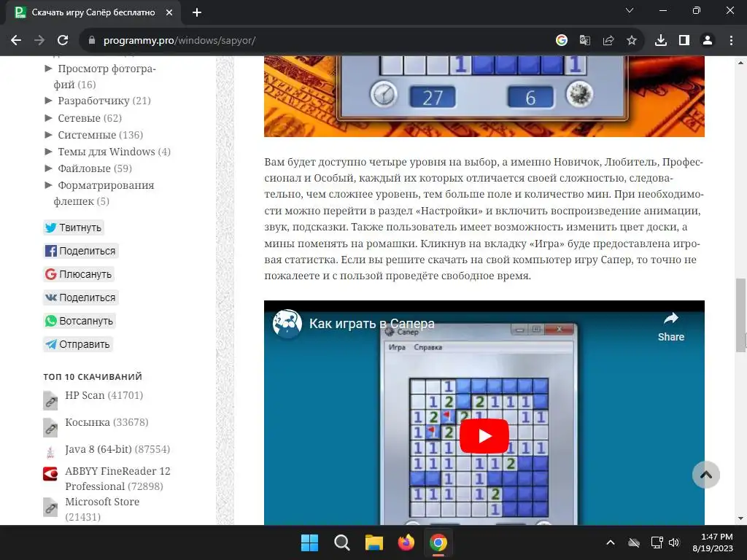Open the Google account icon in address bar
The height and width of the screenshot is (560, 747).
point(562,41)
